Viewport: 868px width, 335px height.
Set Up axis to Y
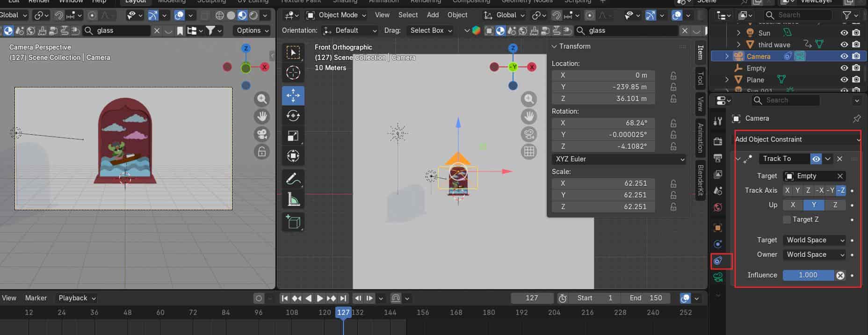tap(814, 205)
